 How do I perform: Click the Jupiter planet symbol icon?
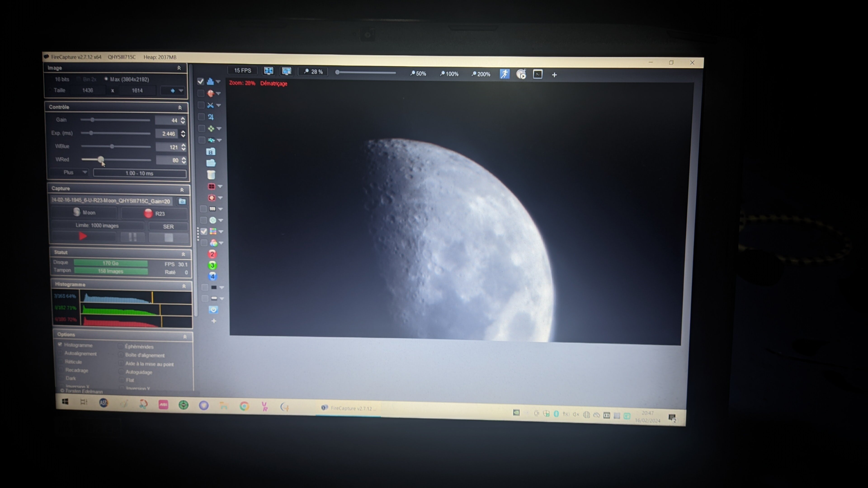211,117
